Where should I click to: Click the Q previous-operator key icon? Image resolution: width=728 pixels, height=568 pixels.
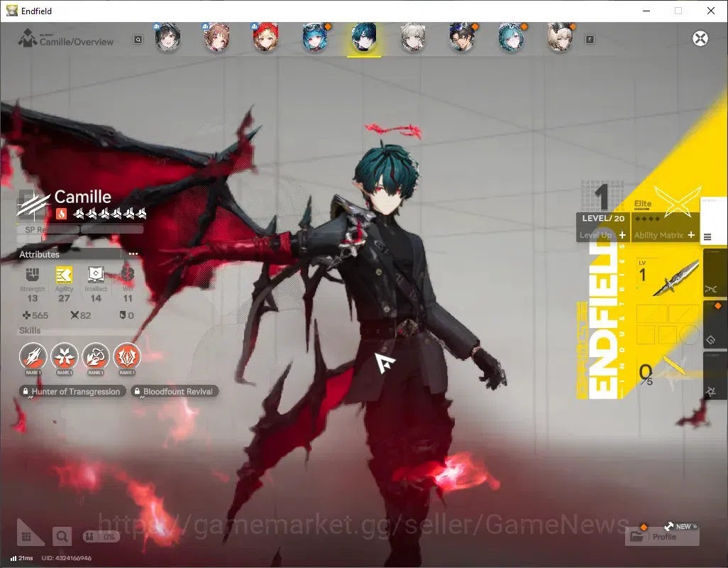[138, 40]
